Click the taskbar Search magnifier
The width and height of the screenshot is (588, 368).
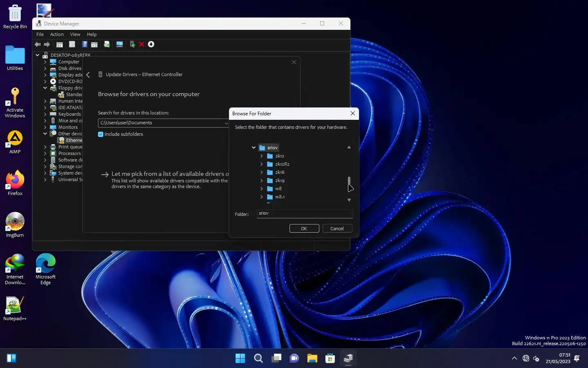tap(258, 359)
